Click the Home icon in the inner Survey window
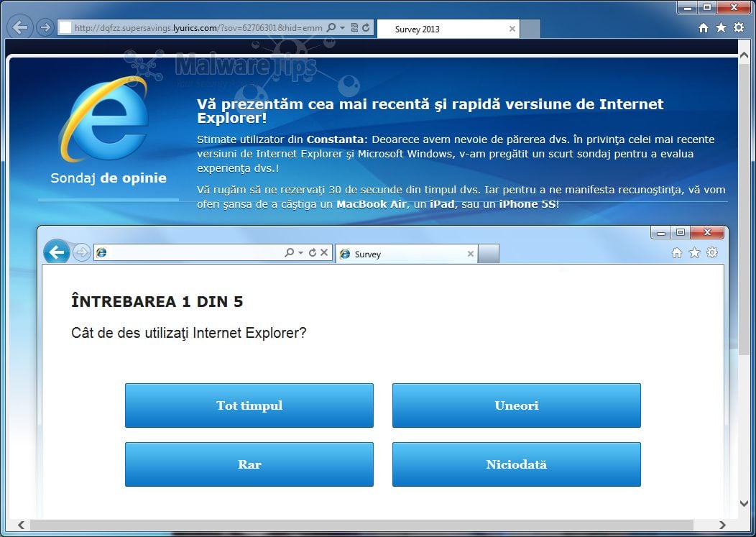The height and width of the screenshot is (537, 756). [x=677, y=253]
